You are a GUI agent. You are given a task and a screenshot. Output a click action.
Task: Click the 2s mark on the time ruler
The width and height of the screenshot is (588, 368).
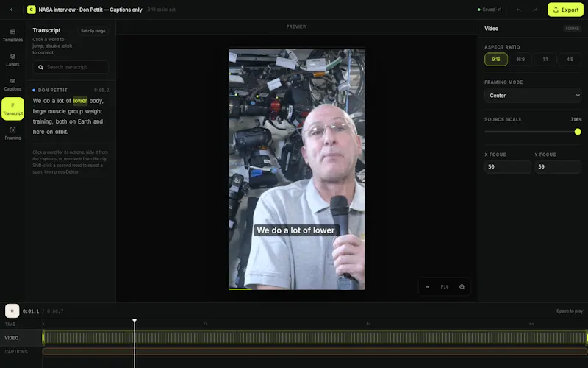206,324
